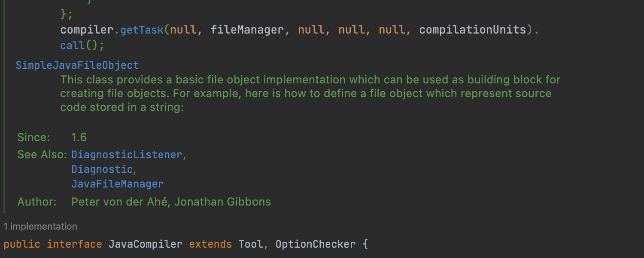
Task: Click the extends keyword
Action: (x=210, y=244)
